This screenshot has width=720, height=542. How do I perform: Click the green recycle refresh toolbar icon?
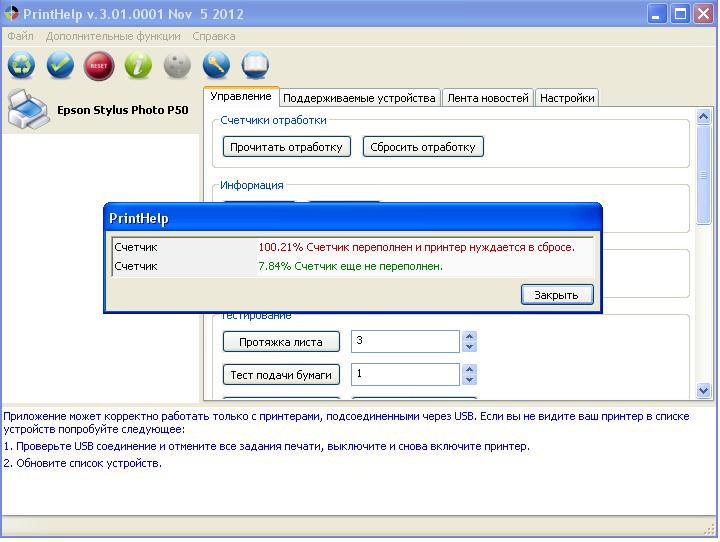pyautogui.click(x=21, y=65)
